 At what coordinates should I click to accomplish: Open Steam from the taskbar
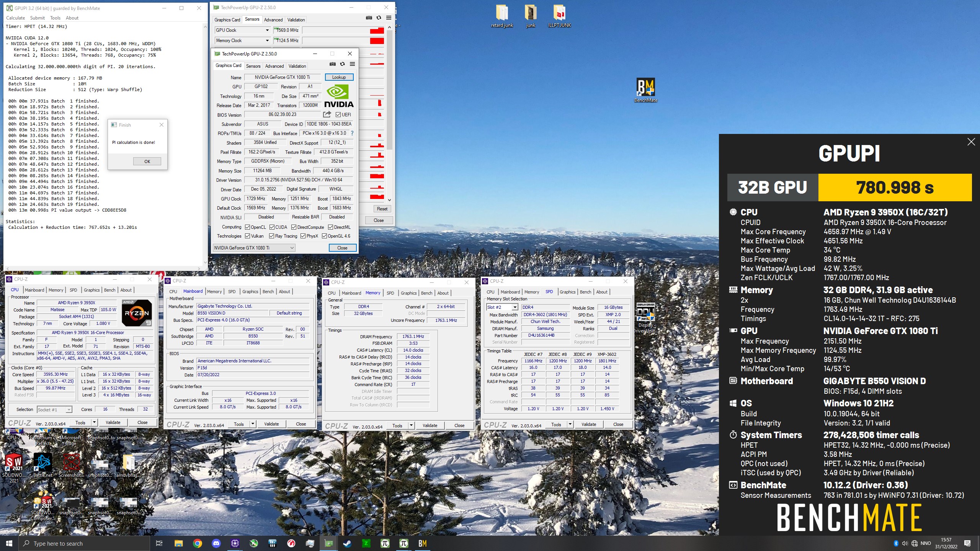click(347, 543)
